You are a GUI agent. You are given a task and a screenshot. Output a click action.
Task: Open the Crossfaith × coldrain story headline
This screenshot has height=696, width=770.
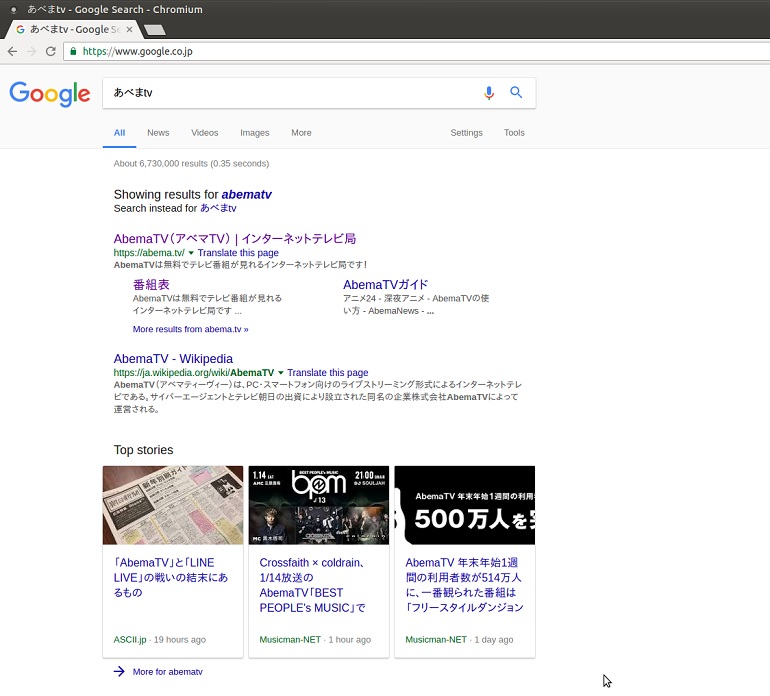click(313, 585)
